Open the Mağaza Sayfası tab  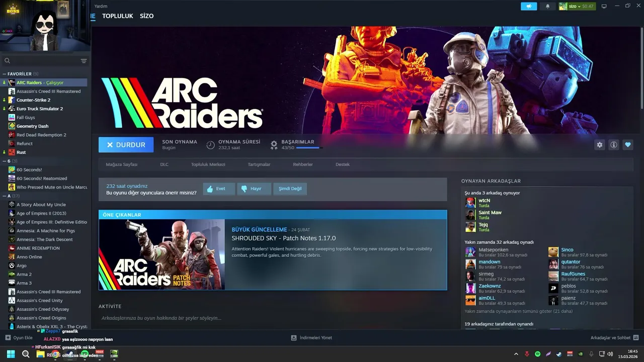[x=121, y=164]
